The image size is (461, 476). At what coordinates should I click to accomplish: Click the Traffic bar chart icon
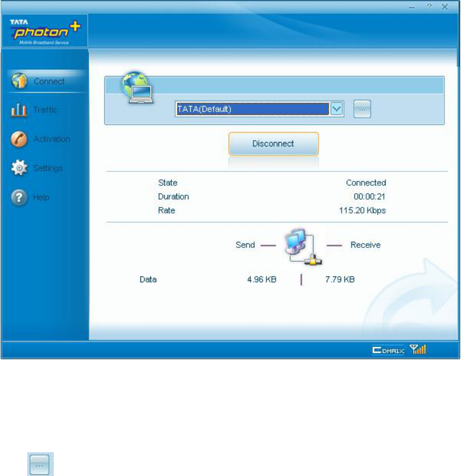pos(19,110)
